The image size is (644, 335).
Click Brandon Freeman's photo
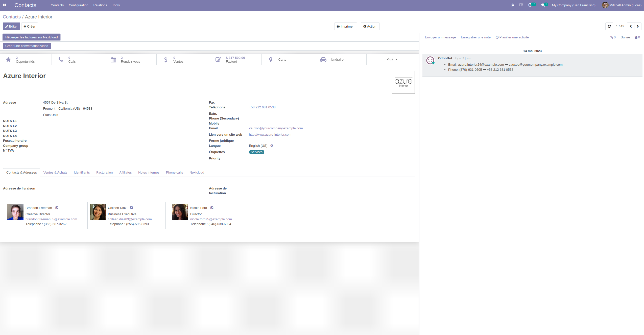(x=15, y=212)
